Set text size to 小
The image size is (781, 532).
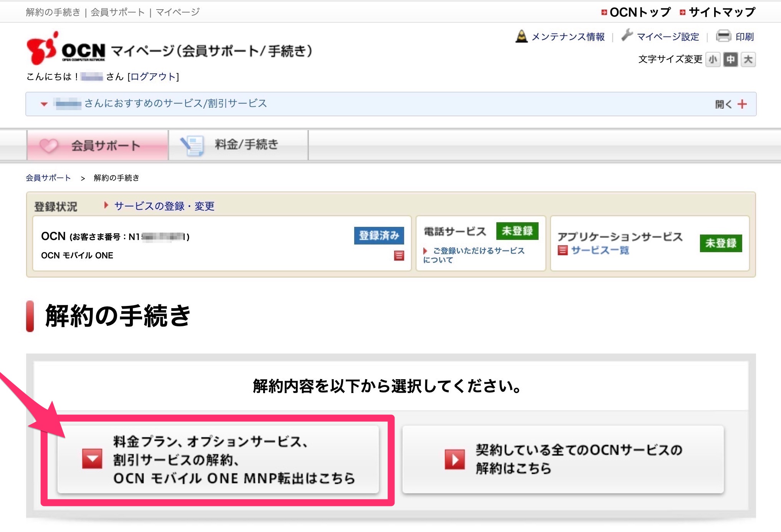pyautogui.click(x=713, y=59)
